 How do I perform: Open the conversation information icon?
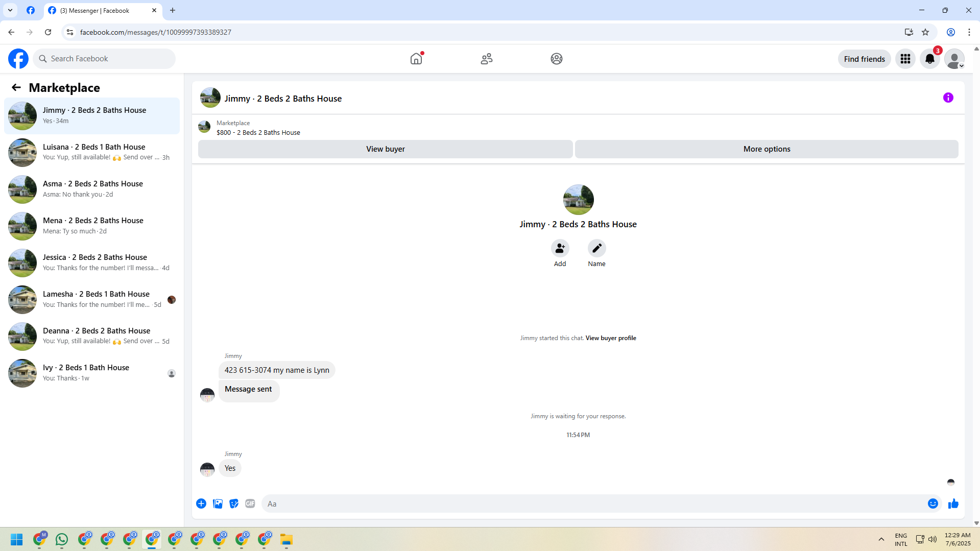coord(948,98)
